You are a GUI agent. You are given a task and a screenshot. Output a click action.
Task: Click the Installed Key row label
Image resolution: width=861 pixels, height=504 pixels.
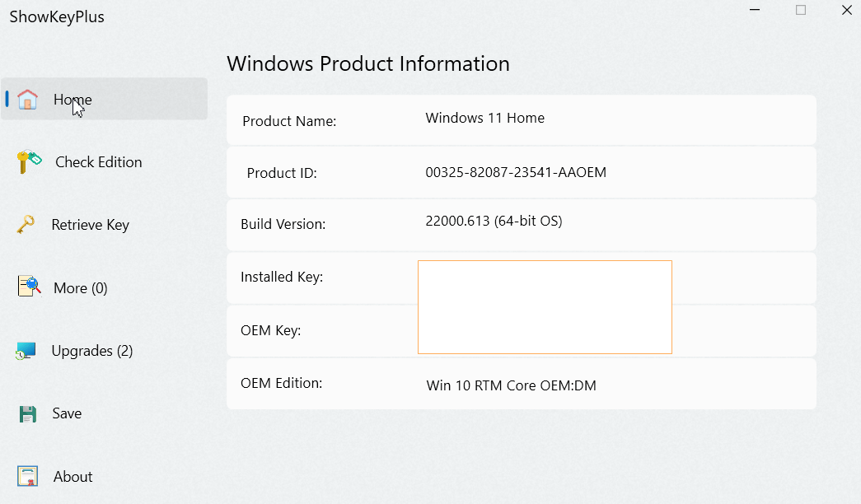(282, 278)
